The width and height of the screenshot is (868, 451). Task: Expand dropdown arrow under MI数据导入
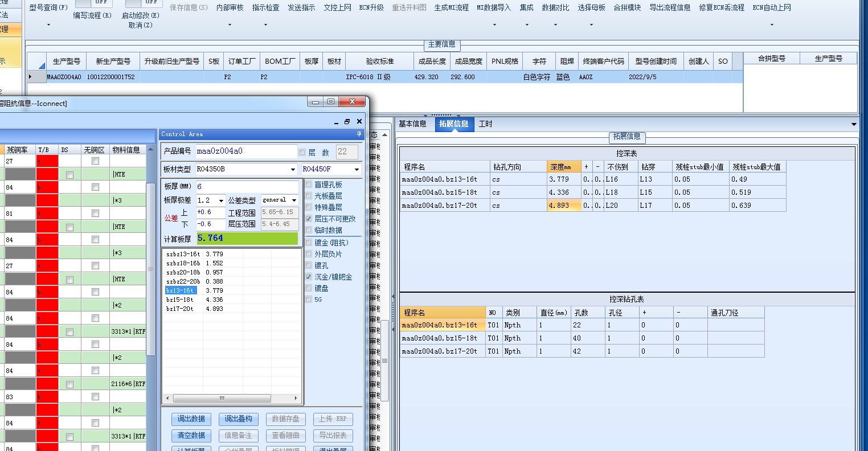click(x=494, y=25)
